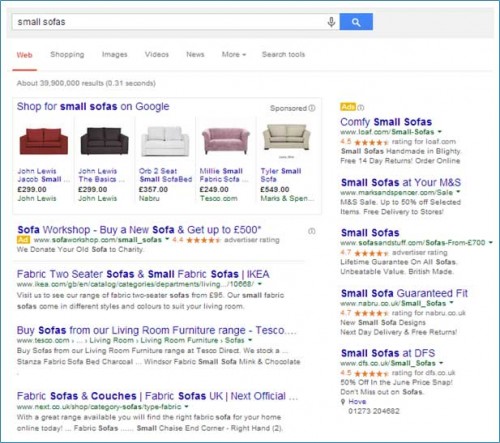Click the blue search magnifier button
This screenshot has height=443, width=500.
(356, 22)
